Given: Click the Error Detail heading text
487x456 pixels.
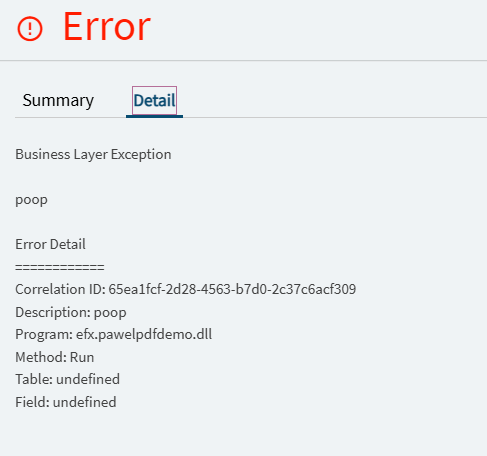Looking at the screenshot, I should (x=50, y=244).
